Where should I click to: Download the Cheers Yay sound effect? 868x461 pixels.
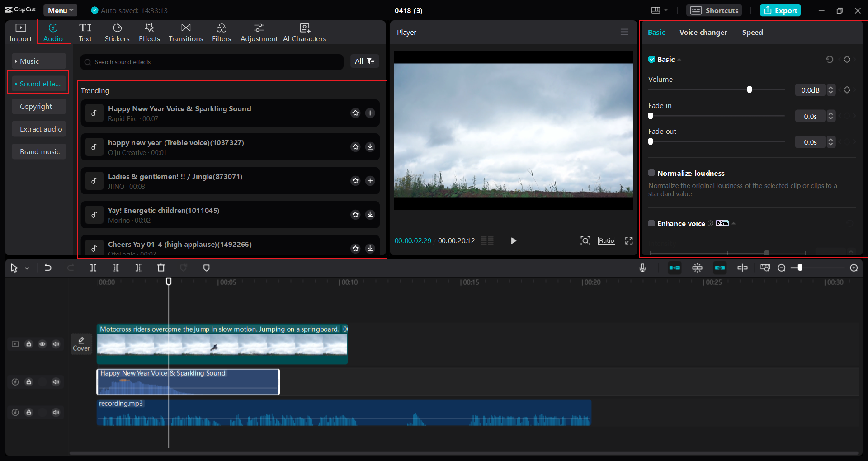370,248
